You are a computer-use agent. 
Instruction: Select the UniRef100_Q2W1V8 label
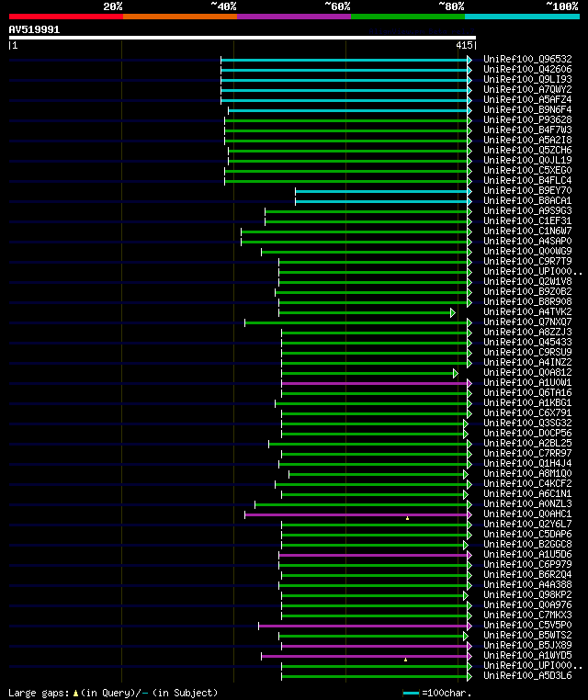(x=527, y=282)
